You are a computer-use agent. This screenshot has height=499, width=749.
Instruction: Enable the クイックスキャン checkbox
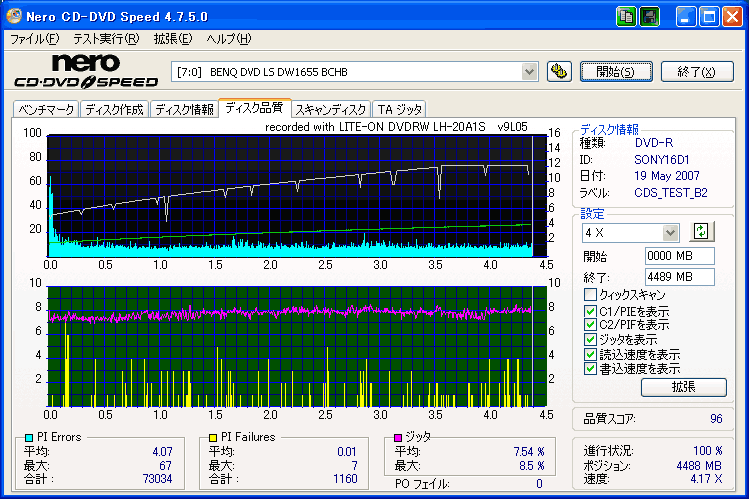[x=590, y=294]
